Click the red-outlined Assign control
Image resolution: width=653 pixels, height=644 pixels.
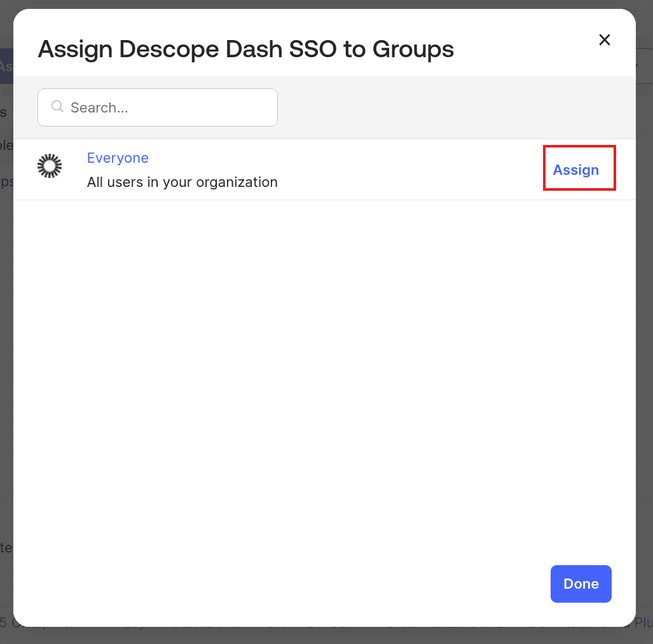tap(576, 170)
